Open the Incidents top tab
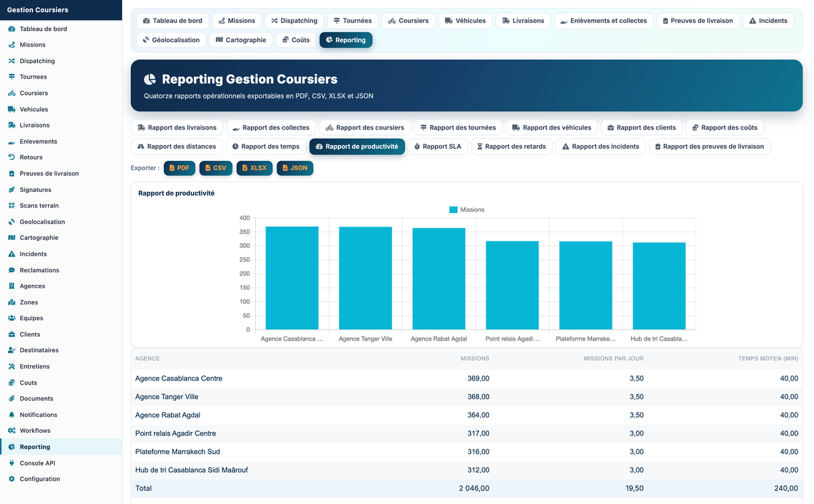Viewport: 814px width, 504px height. click(x=769, y=21)
